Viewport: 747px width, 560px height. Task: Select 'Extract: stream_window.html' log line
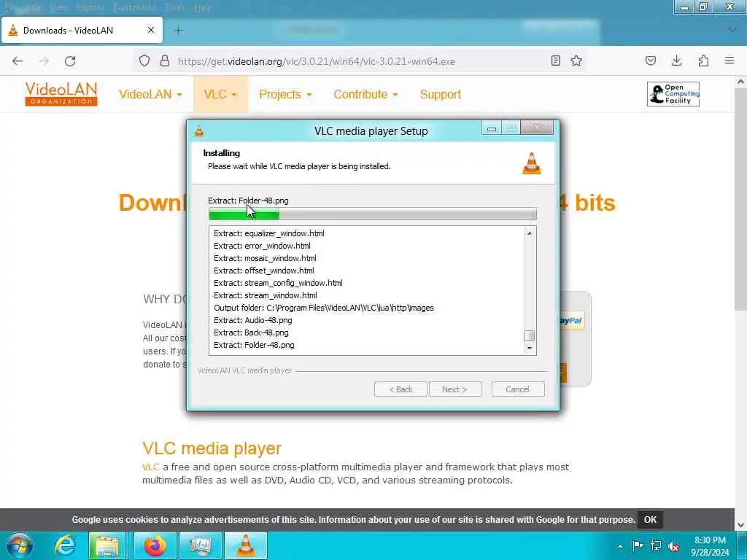point(266,295)
